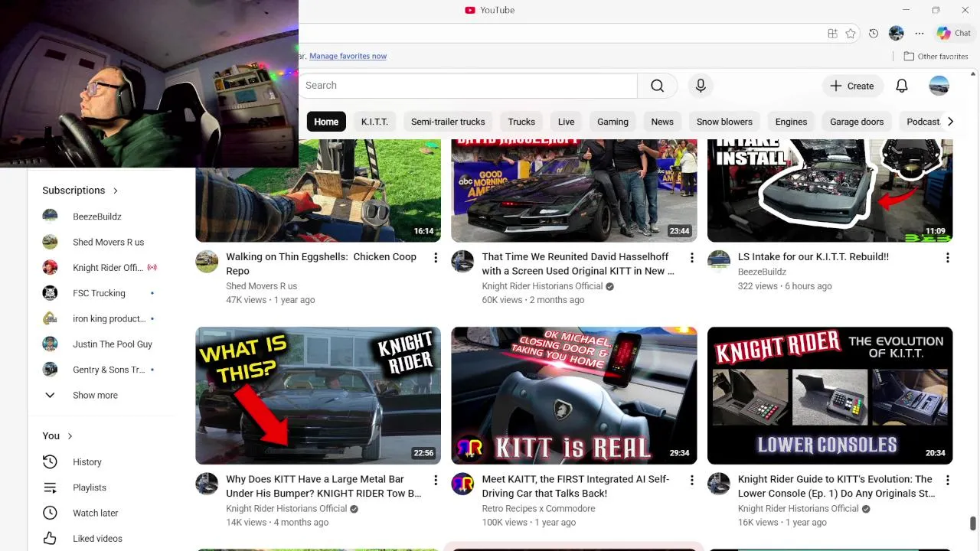This screenshot has height=551, width=980.
Task: Click BeezeBuildz avatar next to LS Intake video
Action: (x=718, y=261)
